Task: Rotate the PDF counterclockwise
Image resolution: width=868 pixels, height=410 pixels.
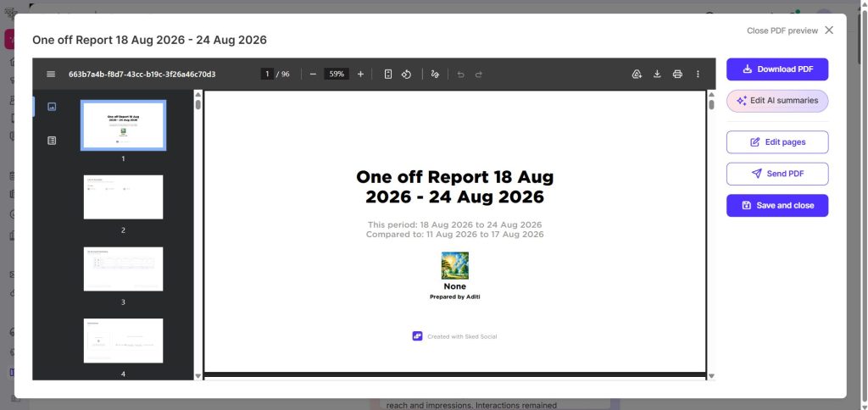Action: (x=406, y=75)
